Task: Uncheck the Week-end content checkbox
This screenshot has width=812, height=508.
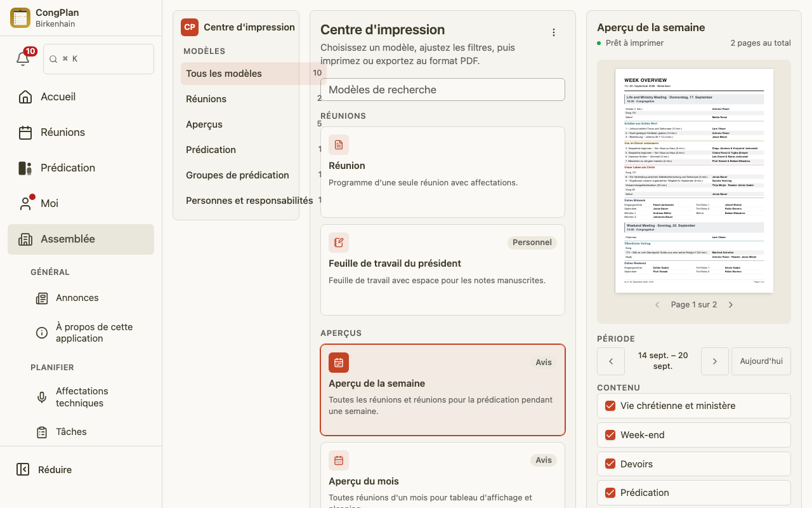Action: point(610,435)
